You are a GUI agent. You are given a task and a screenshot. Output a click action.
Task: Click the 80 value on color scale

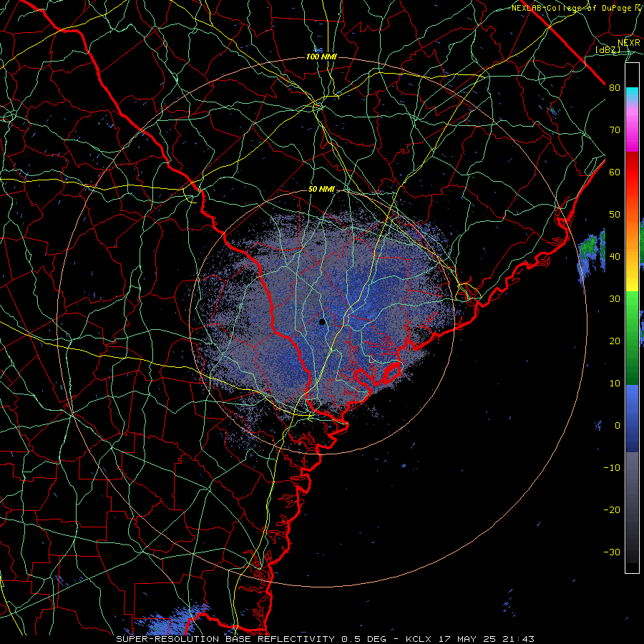point(615,88)
